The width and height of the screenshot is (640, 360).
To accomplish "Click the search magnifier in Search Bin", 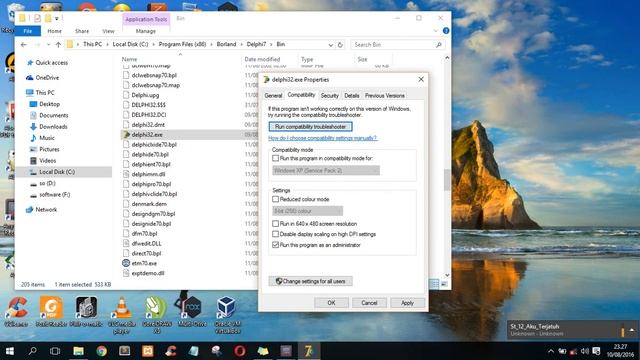I will pos(439,45).
